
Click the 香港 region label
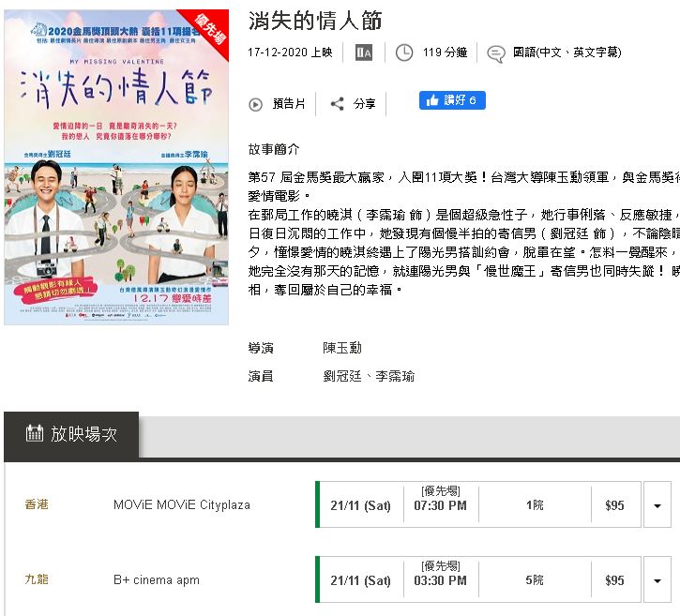37,504
